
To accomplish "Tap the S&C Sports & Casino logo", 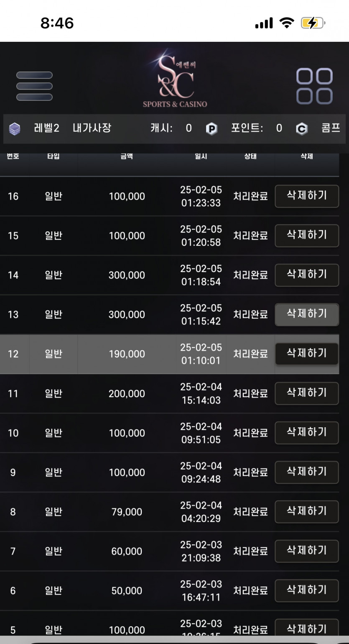I will click(175, 82).
